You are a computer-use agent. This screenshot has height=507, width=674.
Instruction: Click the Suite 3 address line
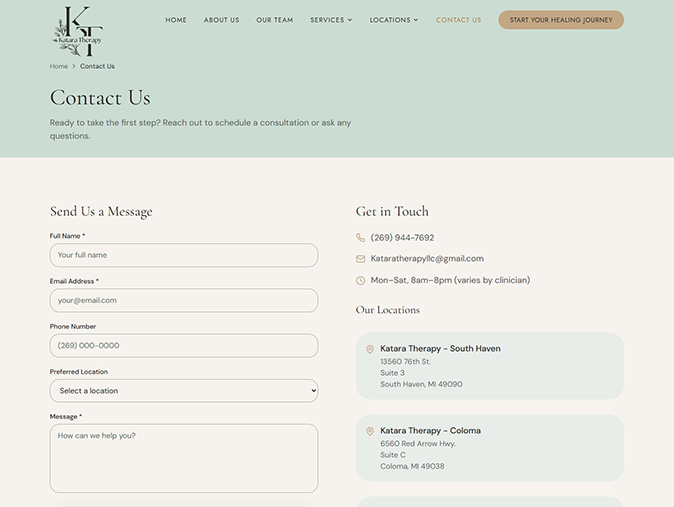click(x=392, y=373)
